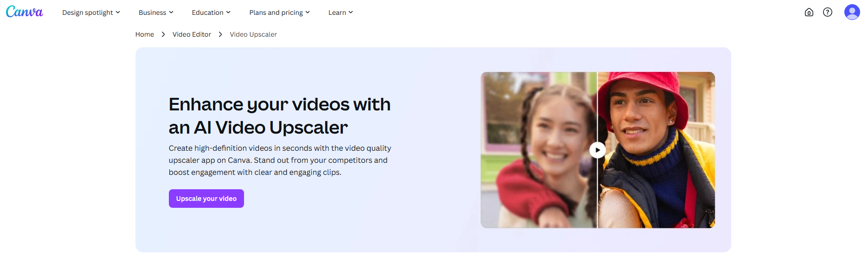
Task: Click the Canva logo
Action: (x=25, y=12)
